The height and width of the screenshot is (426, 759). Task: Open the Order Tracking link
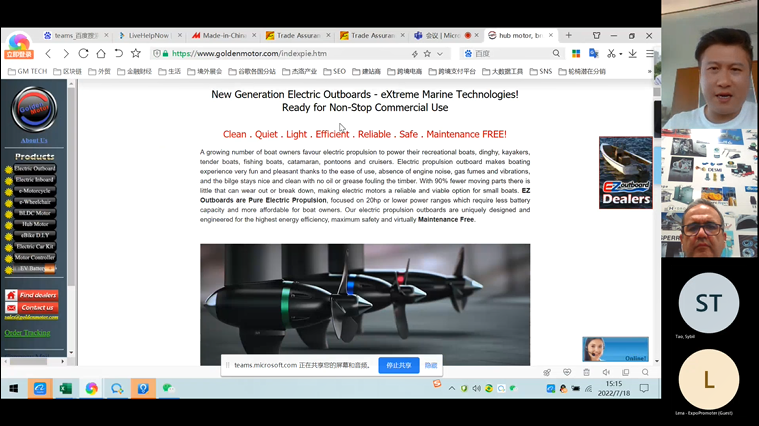click(x=27, y=333)
